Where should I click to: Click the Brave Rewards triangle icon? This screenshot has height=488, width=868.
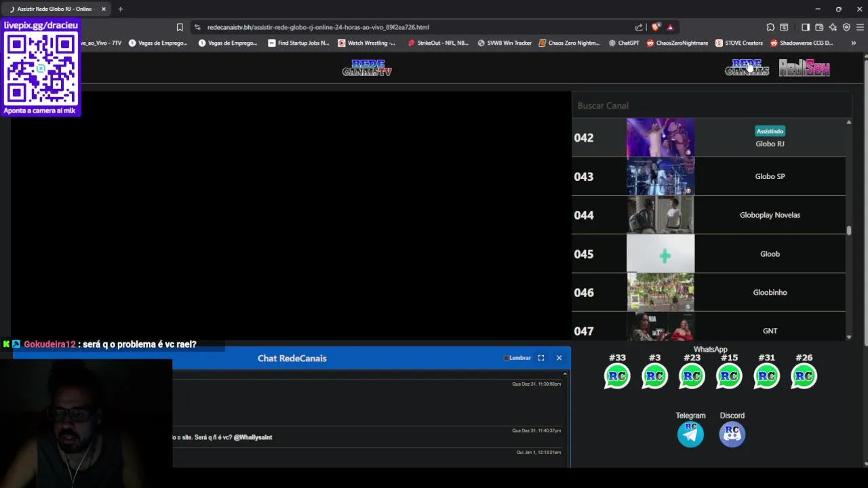[670, 27]
